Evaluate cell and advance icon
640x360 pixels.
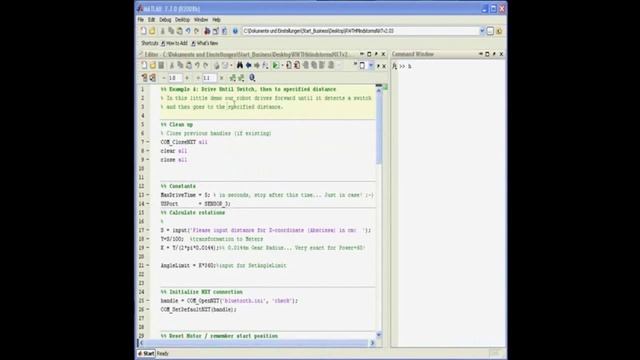point(153,78)
